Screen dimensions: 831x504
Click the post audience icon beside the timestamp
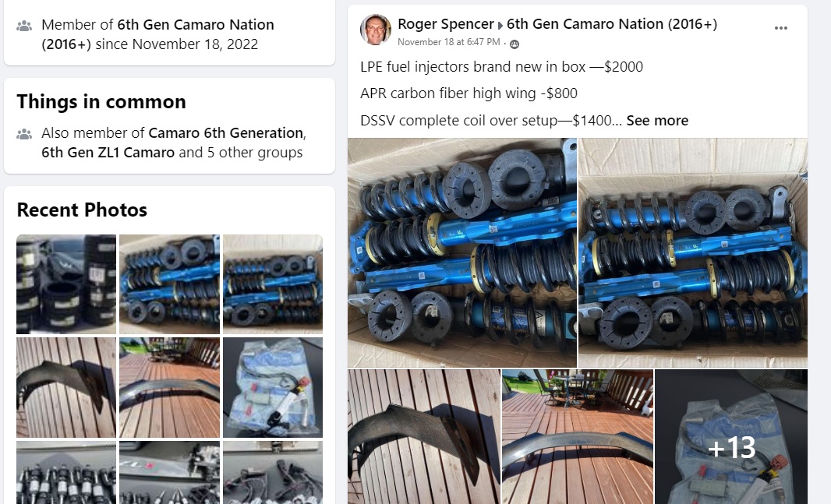pyautogui.click(x=514, y=44)
